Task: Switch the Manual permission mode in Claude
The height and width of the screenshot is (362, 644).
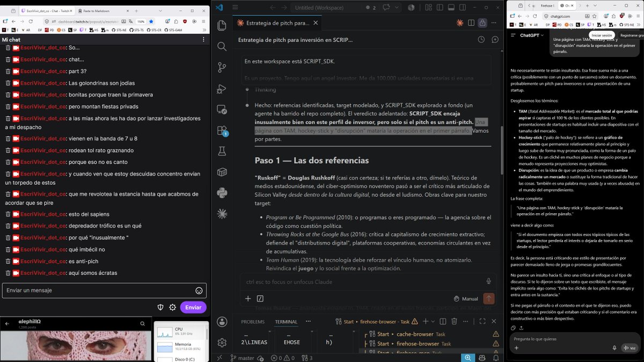Action: pyautogui.click(x=466, y=299)
